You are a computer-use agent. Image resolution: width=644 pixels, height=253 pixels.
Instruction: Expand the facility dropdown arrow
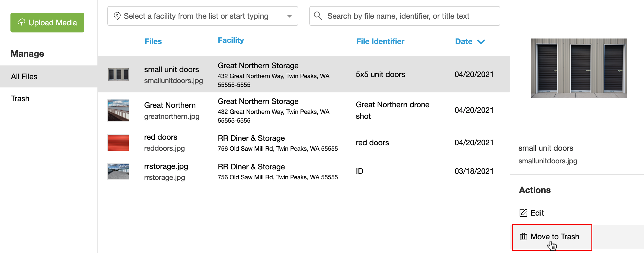pyautogui.click(x=289, y=16)
